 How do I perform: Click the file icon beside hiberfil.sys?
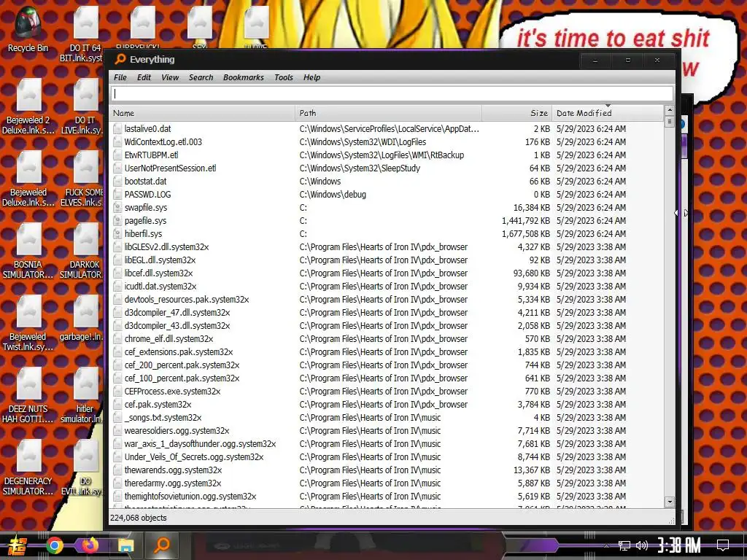point(117,234)
